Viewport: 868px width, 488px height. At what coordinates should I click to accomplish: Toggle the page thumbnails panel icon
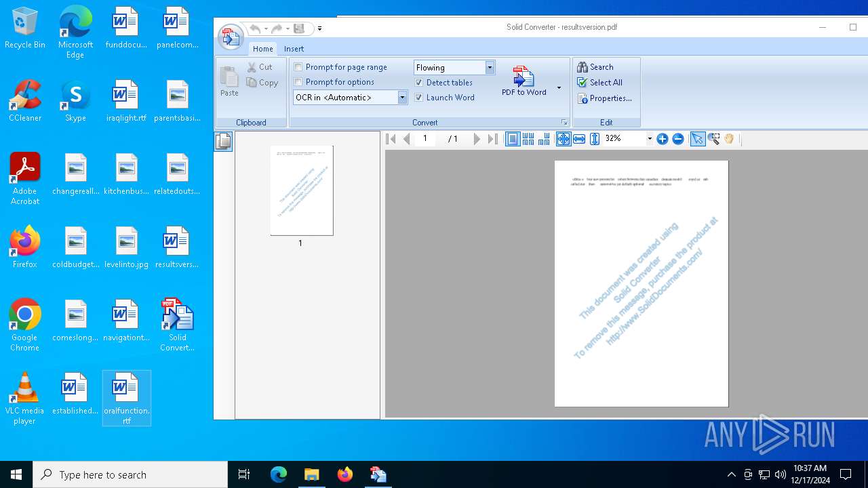(x=223, y=142)
